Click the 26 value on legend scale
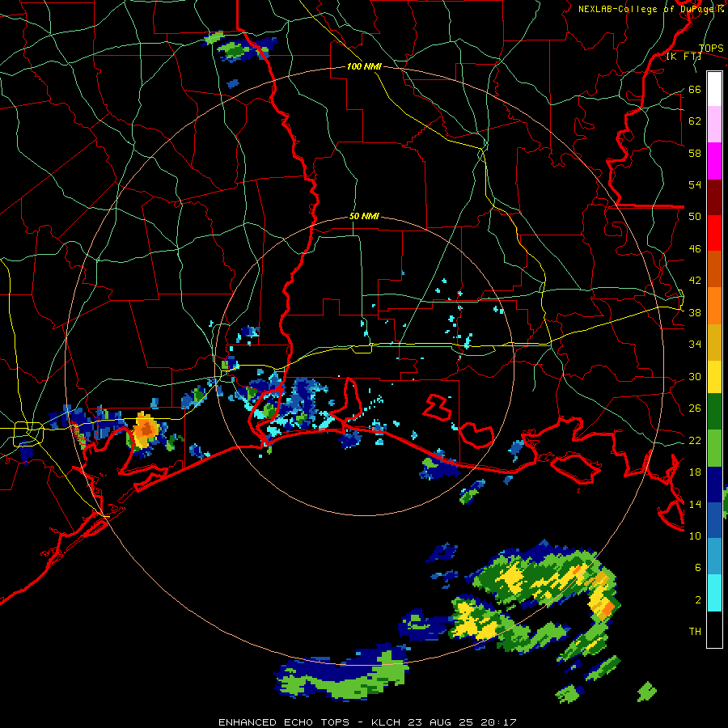Image resolution: width=728 pixels, height=728 pixels. 695,408
